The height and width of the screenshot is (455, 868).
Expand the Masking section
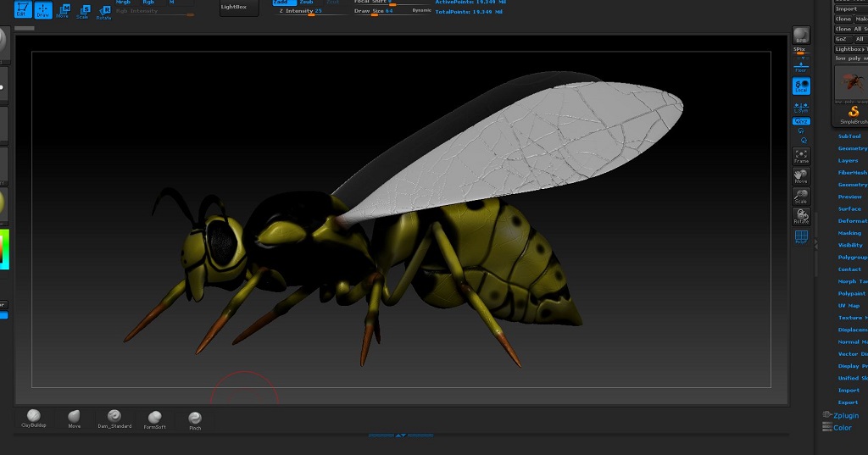coord(849,233)
